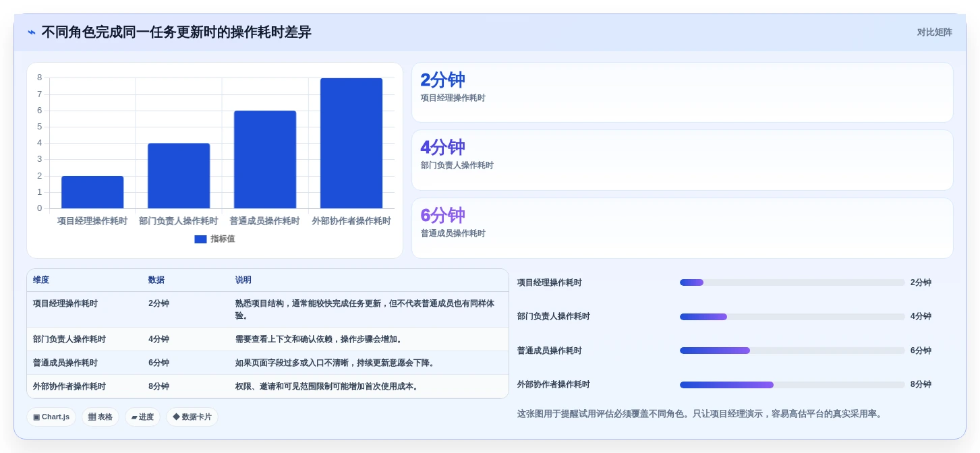The height and width of the screenshot is (453, 980).
Task: Click the 表格 tag chip
Action: click(100, 417)
